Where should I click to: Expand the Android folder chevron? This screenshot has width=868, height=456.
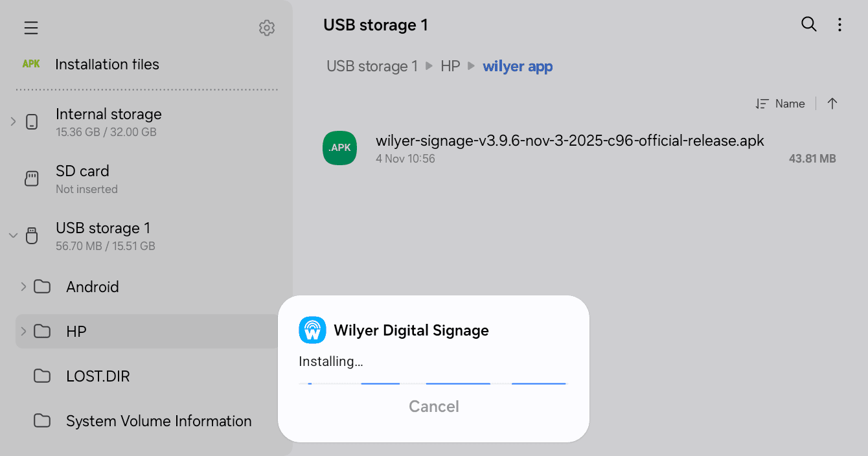[x=23, y=286]
